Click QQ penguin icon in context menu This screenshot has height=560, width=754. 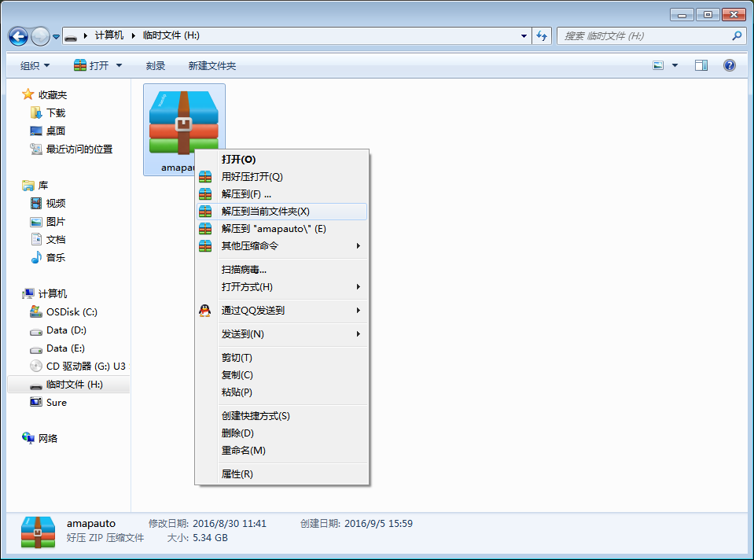coord(205,311)
